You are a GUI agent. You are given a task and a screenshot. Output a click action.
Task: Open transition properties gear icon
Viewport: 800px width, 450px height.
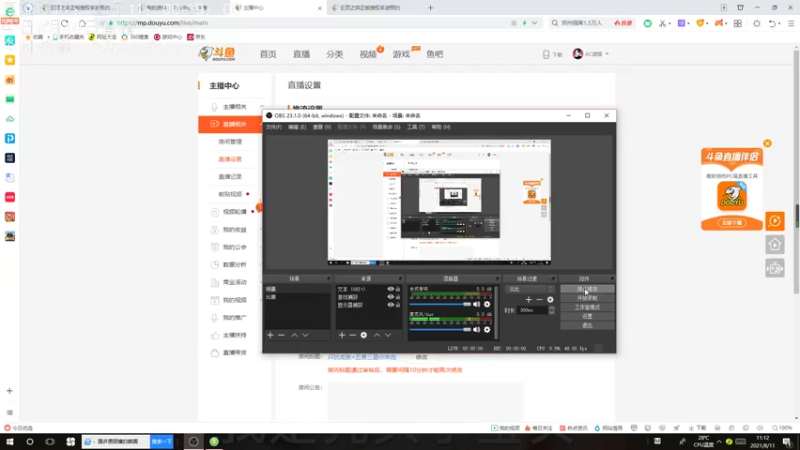550,299
